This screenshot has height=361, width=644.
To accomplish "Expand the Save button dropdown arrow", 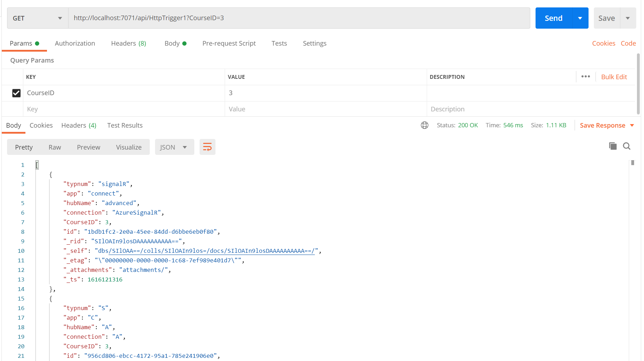I will click(628, 18).
